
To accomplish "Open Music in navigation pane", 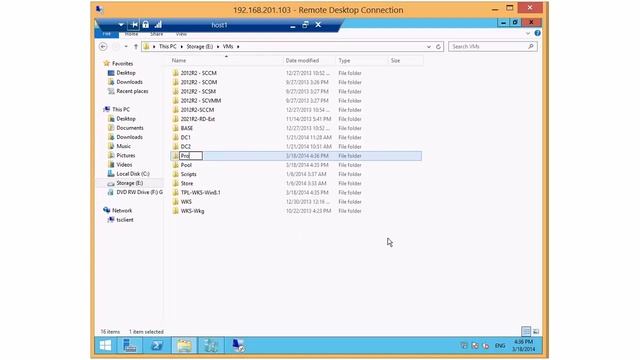I will tap(123, 146).
